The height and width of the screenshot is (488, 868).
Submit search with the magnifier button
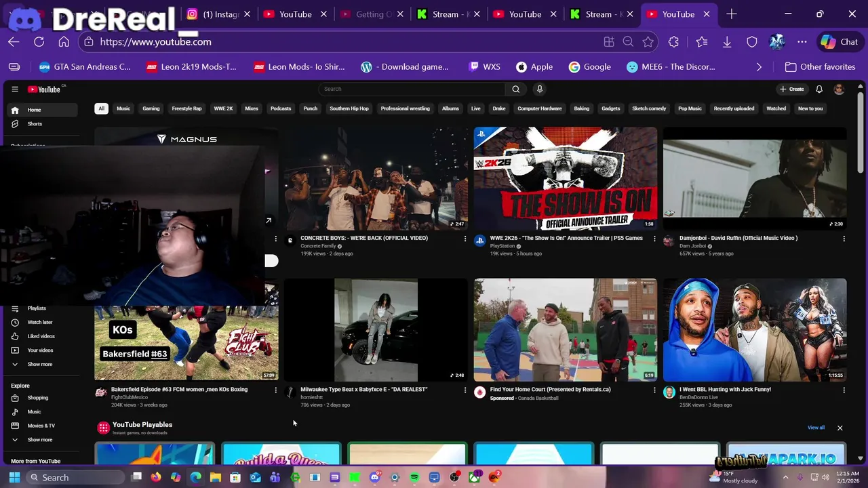(x=515, y=89)
